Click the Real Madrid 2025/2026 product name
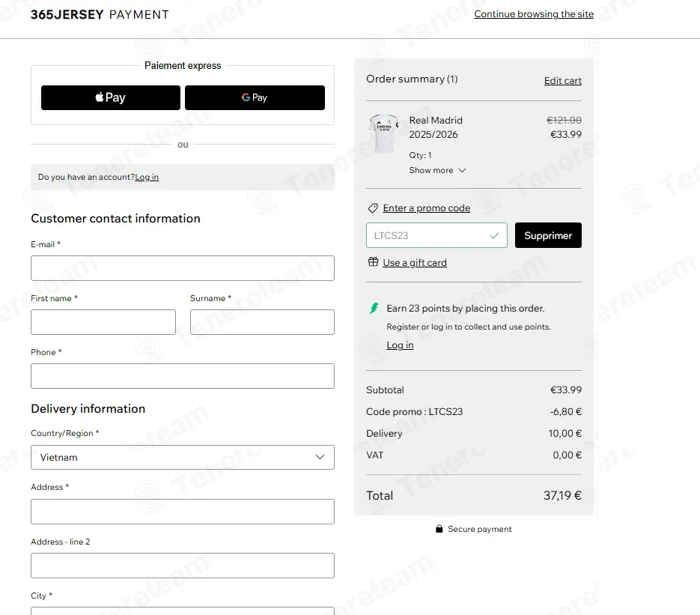This screenshot has height=615, width=700. pyautogui.click(x=436, y=127)
